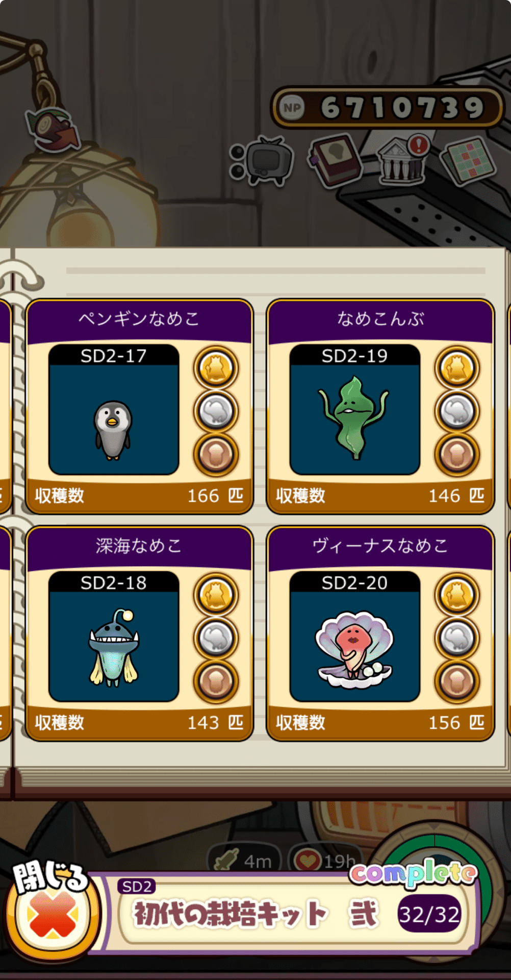This screenshot has height=980, width=511.
Task: Tap the gold medal on ヴィーナスなめこ card
Action: click(457, 595)
